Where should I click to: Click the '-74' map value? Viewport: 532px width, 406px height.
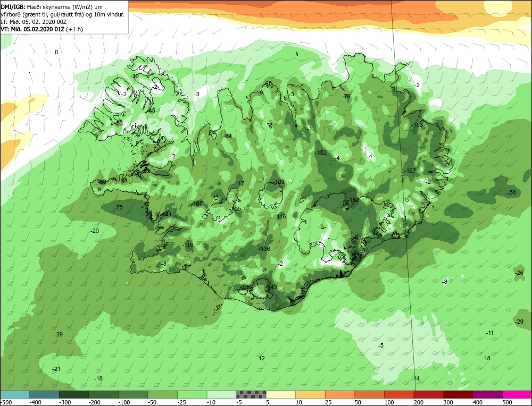[227, 136]
